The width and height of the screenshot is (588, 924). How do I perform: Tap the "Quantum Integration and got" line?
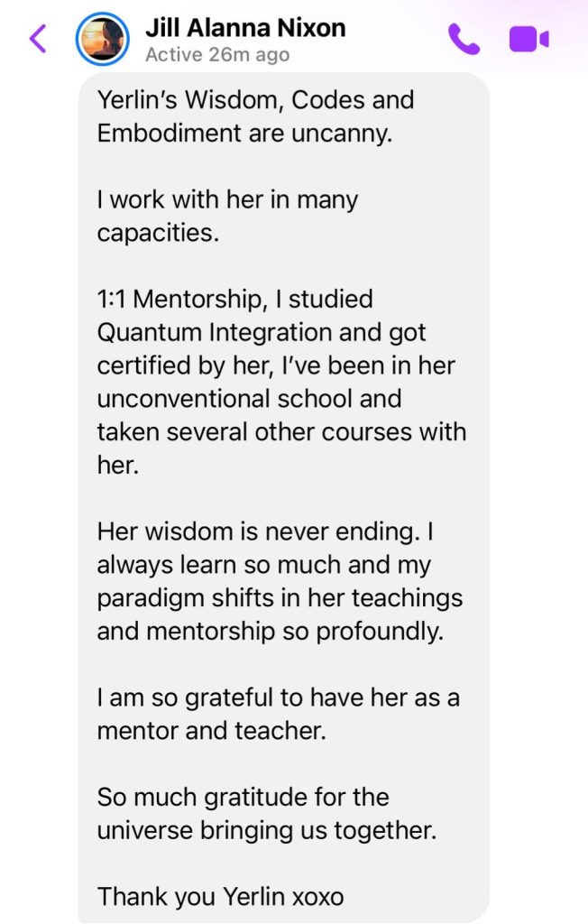(262, 332)
